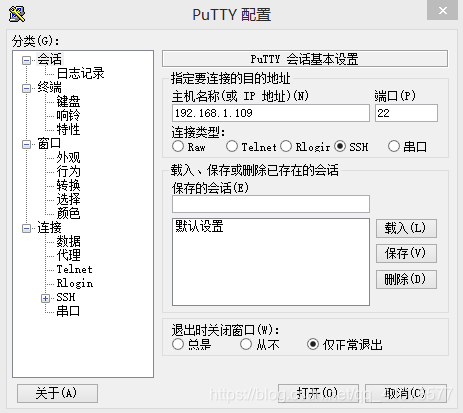Close the PuTTY 配置 window
Image resolution: width=463 pixels, height=413 pixels.
pyautogui.click(x=443, y=10)
